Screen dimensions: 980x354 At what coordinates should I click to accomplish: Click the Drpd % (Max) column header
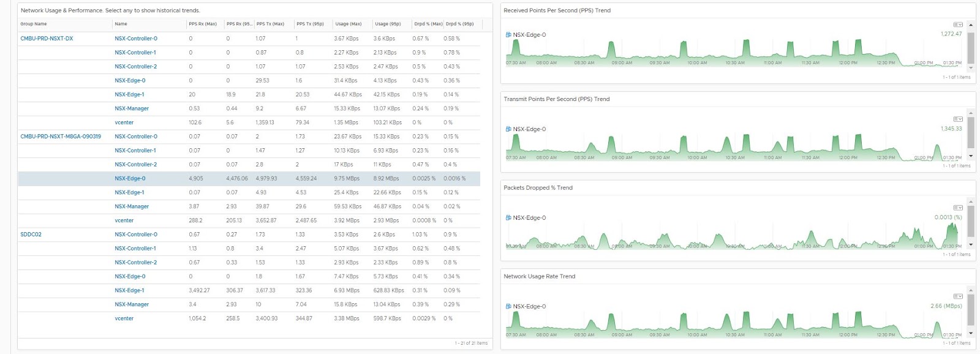428,24
